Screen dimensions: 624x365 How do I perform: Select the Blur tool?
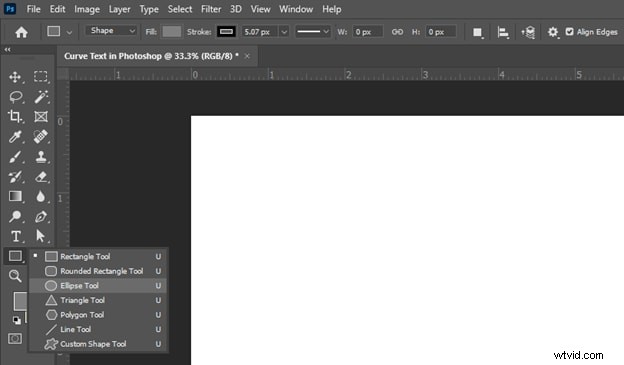click(41, 196)
